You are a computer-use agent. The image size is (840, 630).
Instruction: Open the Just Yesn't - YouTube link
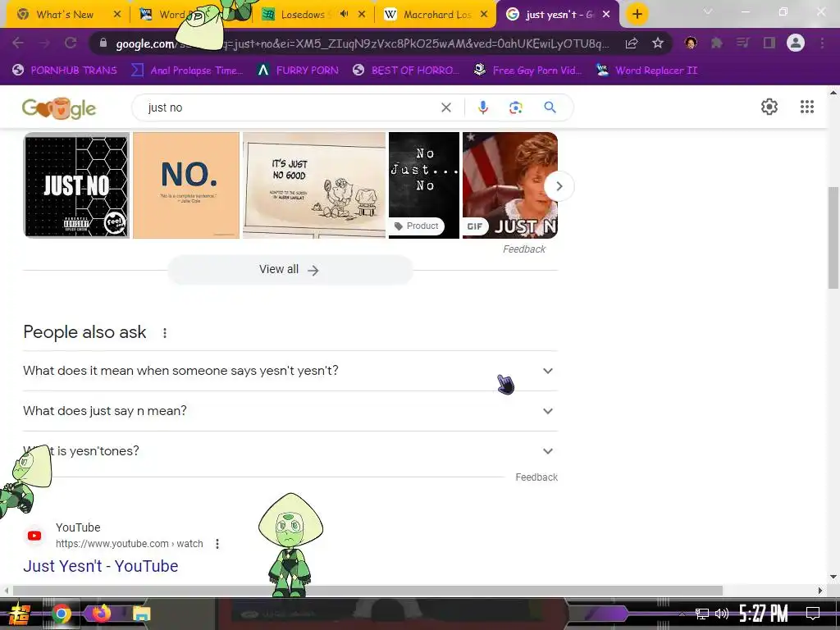[x=101, y=566]
